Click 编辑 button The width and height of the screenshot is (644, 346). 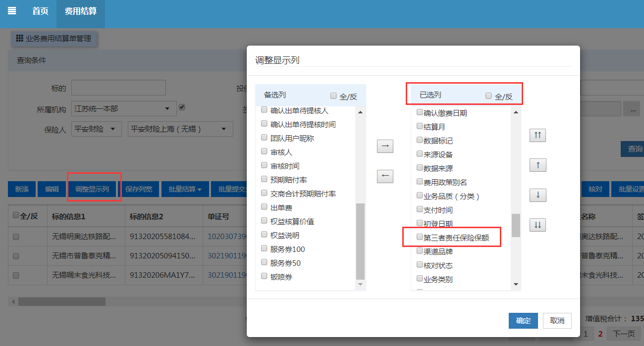click(x=52, y=189)
